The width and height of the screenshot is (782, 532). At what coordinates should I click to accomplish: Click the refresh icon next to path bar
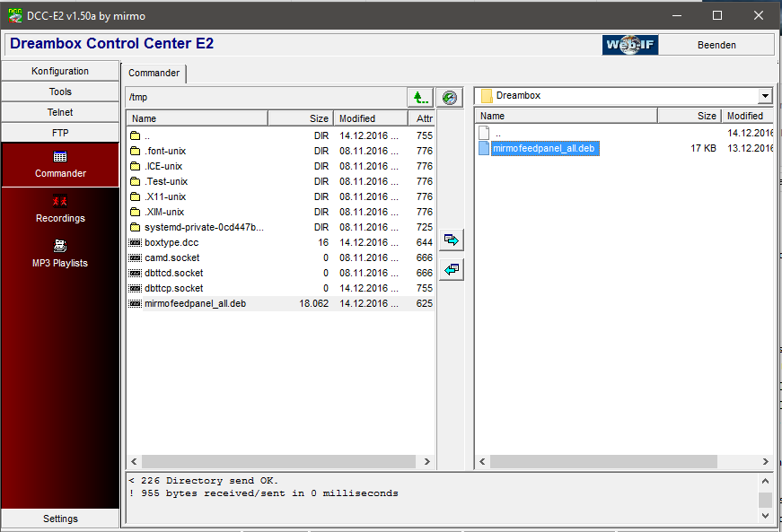tap(450, 97)
